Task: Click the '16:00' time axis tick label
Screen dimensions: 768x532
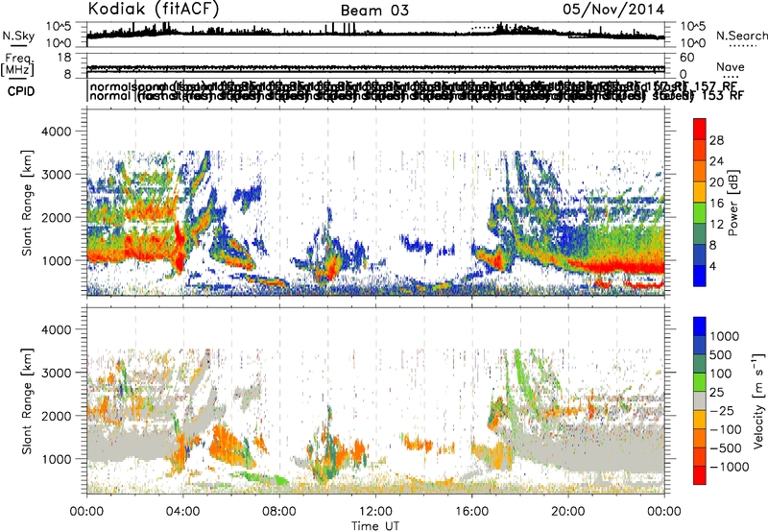Action: (x=471, y=512)
